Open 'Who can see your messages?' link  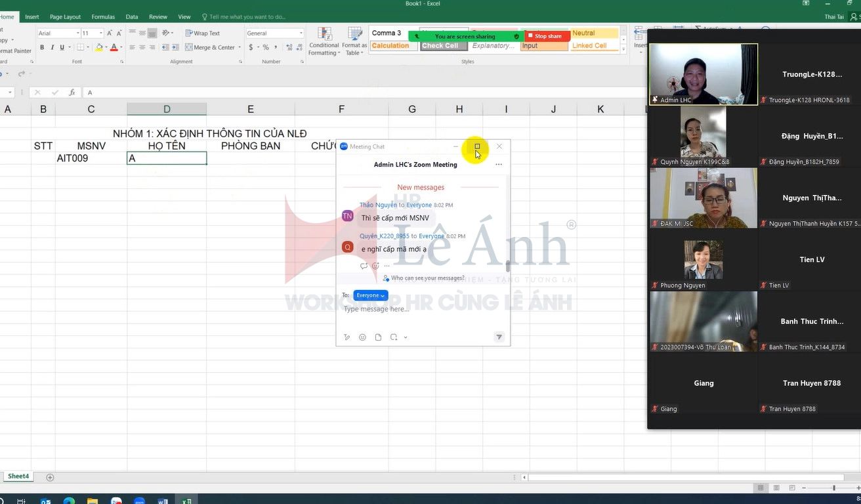pos(427,278)
